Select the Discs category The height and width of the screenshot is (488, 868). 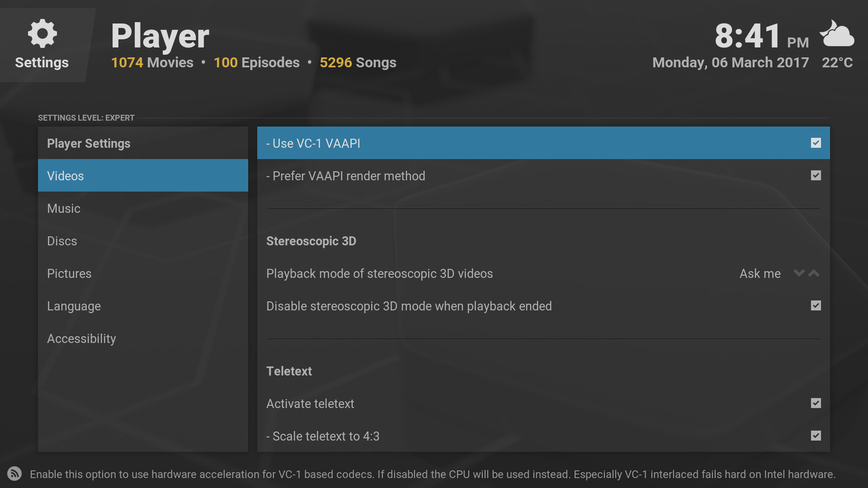[x=62, y=241]
